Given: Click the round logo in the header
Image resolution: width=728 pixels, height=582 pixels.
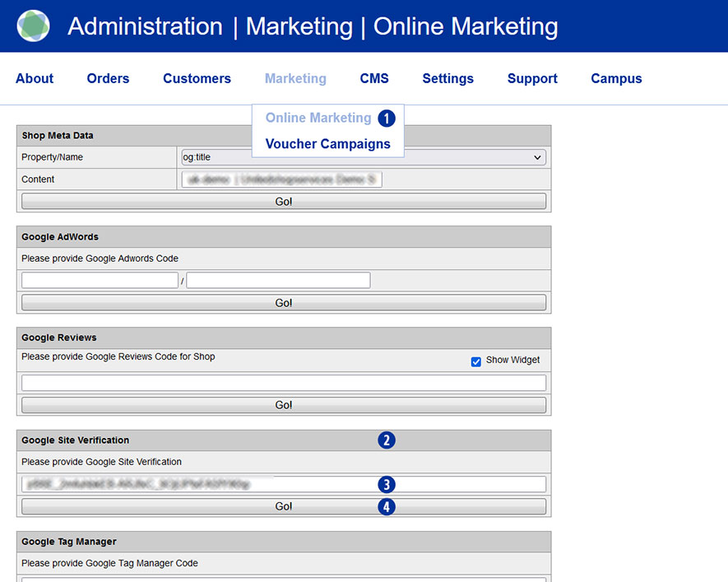Looking at the screenshot, I should point(33,26).
